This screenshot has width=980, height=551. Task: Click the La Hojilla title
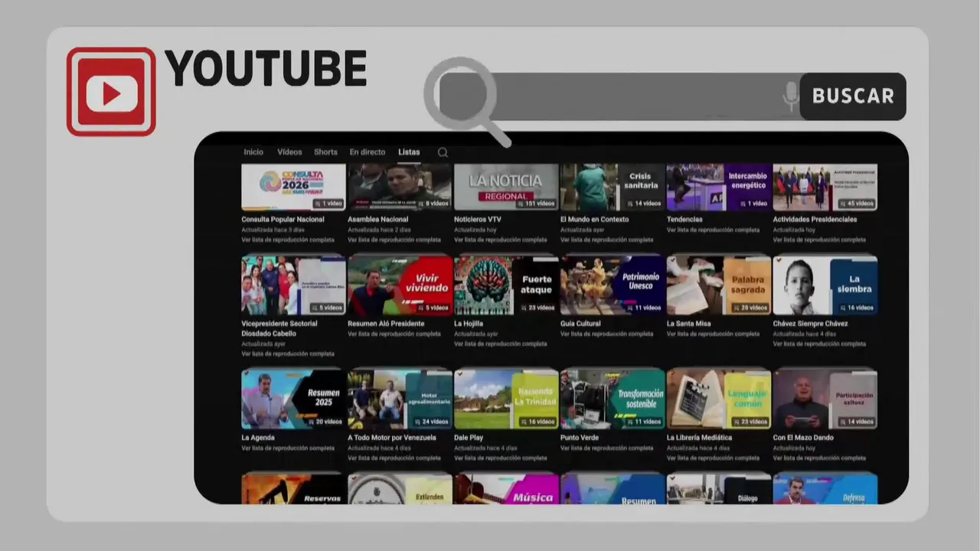(x=469, y=324)
